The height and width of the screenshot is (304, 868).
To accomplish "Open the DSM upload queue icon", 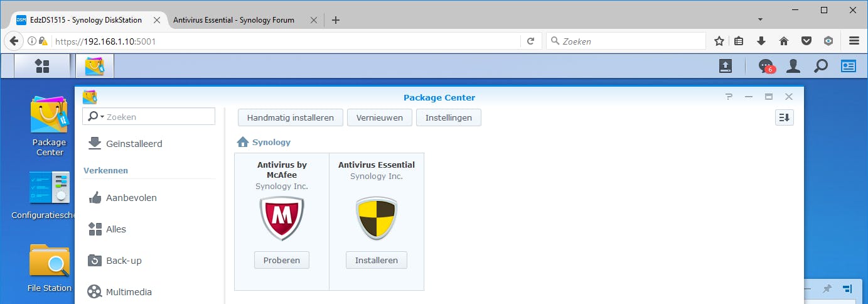I will click(726, 66).
